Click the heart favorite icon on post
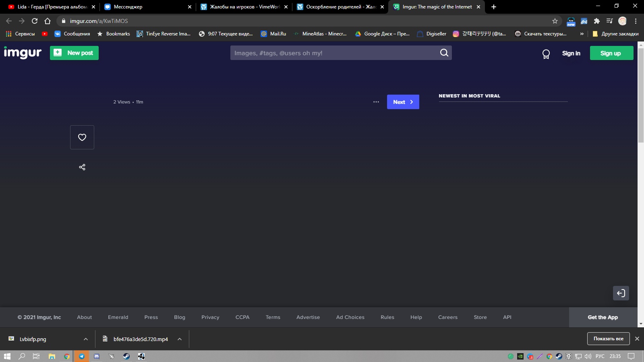The width and height of the screenshot is (644, 362). pos(82,137)
